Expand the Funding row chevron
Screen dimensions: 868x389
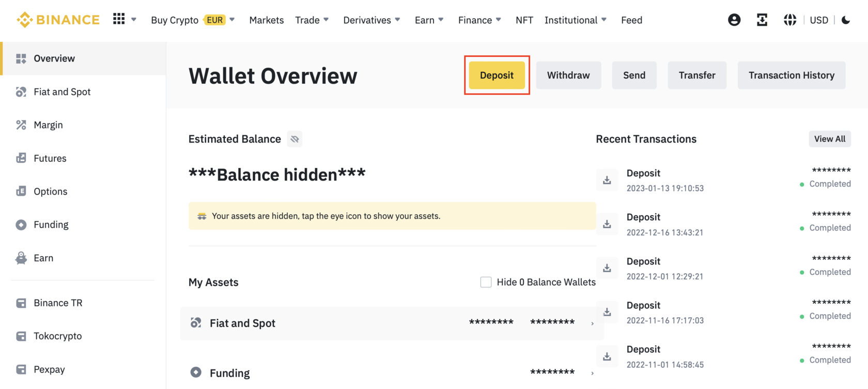(x=592, y=374)
